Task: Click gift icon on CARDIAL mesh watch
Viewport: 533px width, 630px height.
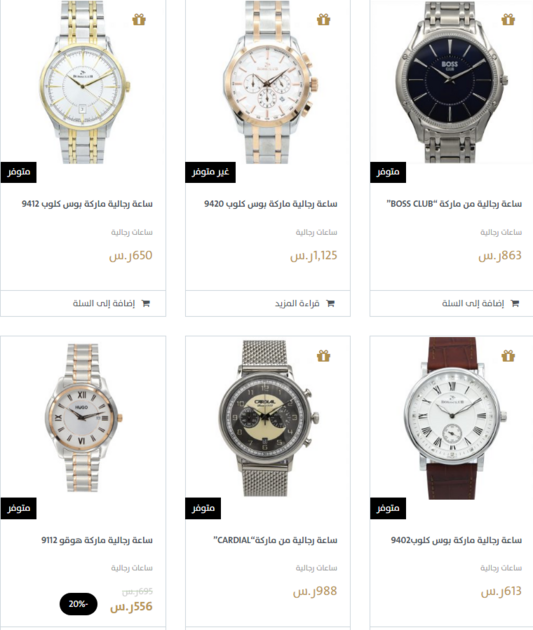Action: [x=323, y=356]
